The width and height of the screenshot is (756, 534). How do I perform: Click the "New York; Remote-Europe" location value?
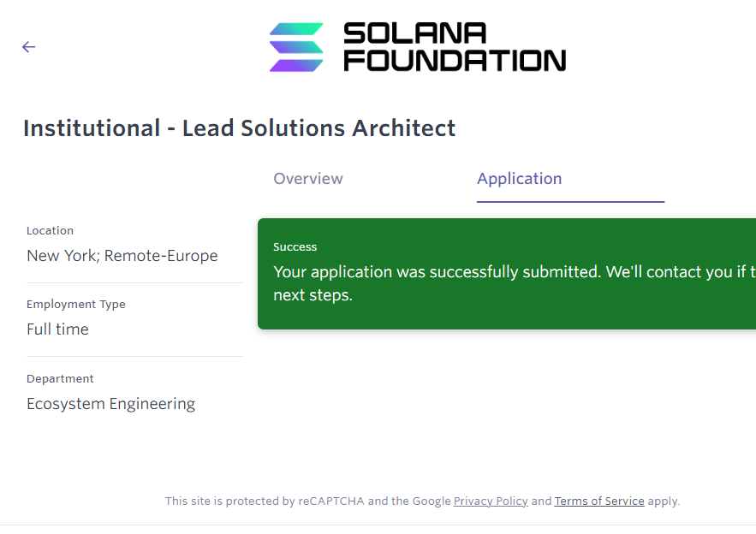click(122, 256)
